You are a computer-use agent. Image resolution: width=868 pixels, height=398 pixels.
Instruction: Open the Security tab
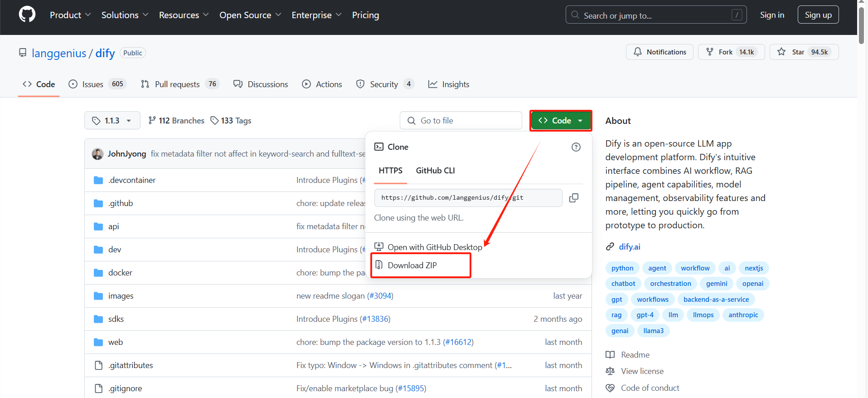[385, 84]
